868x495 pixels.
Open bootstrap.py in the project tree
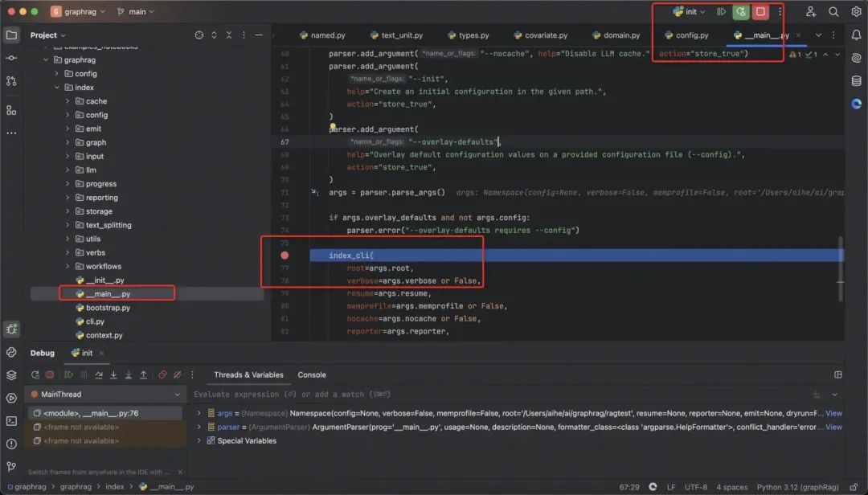(x=108, y=308)
